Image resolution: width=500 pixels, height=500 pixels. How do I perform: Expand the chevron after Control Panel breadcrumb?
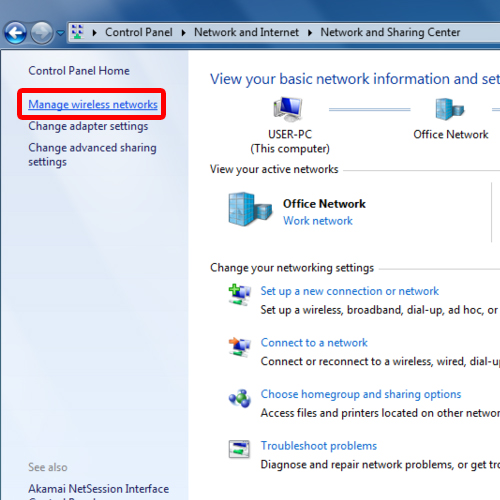pos(183,33)
